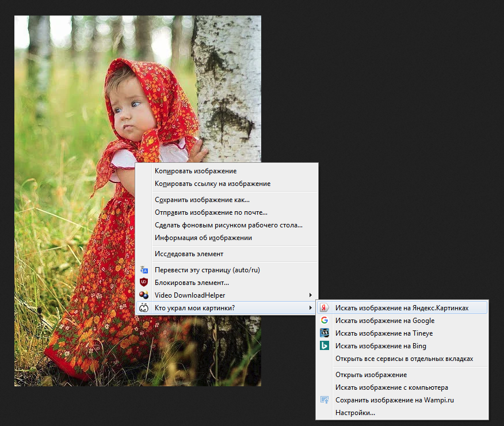Select 'Искать изображение на Google'
The width and height of the screenshot is (504, 426).
click(x=402, y=320)
